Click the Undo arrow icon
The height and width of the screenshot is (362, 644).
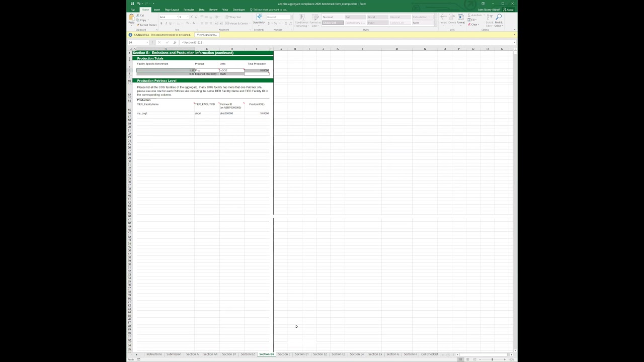(138, 4)
